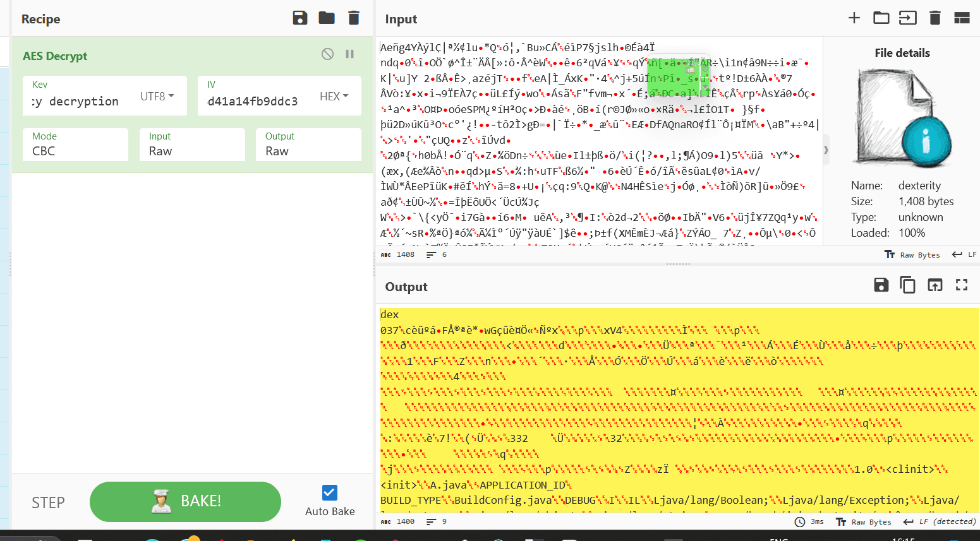Click the output length 1400 indicator
980x541 pixels.
(398, 521)
